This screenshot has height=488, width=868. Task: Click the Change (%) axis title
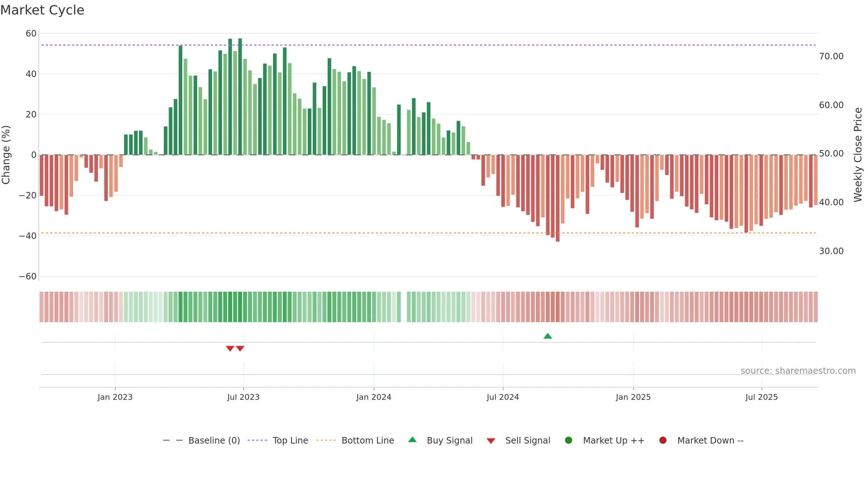(x=6, y=155)
